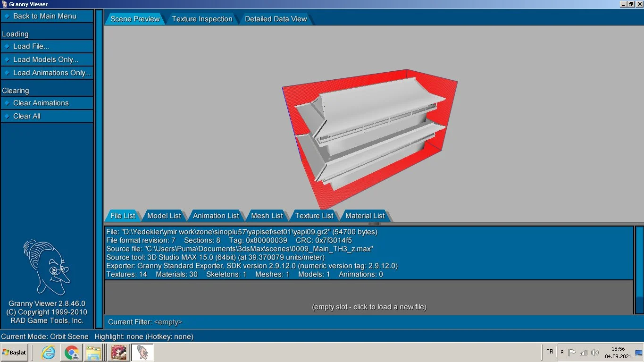Click the blue diamond beside Clear All
644x362 pixels.
(x=7, y=116)
